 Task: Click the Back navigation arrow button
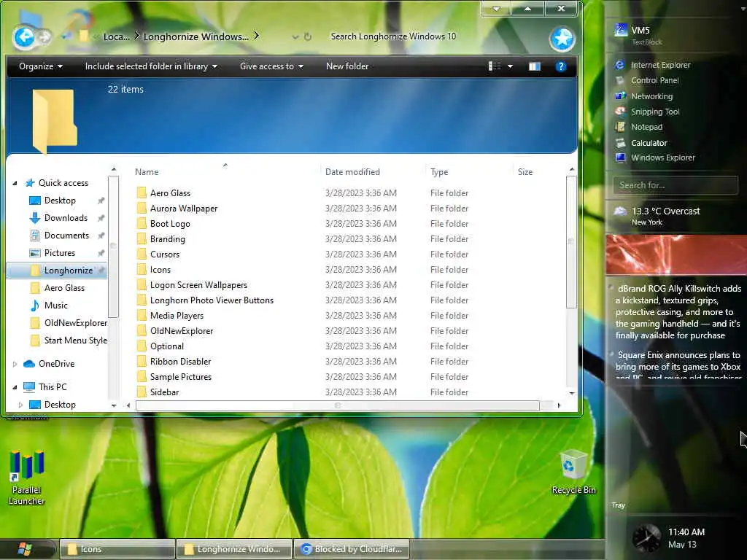coord(24,37)
